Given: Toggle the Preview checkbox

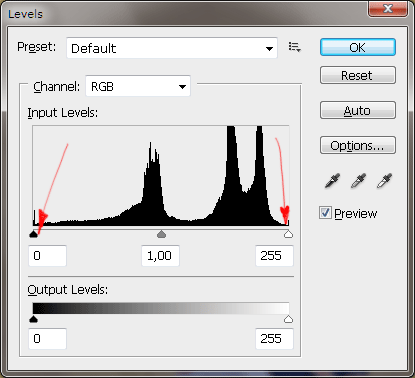Looking at the screenshot, I should click(325, 213).
